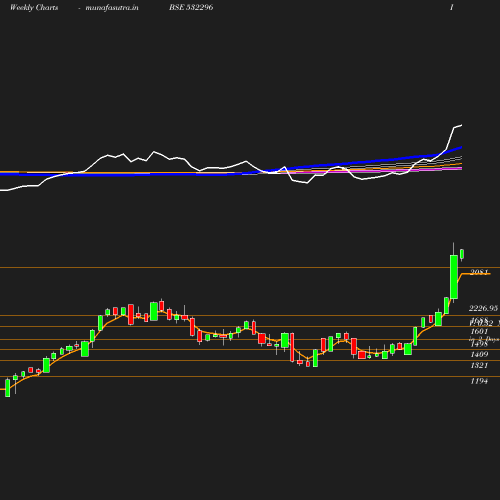Screen dimensions: 500x500
Task: Click the "BSE 532296" symbol label
Action: [x=191, y=7]
